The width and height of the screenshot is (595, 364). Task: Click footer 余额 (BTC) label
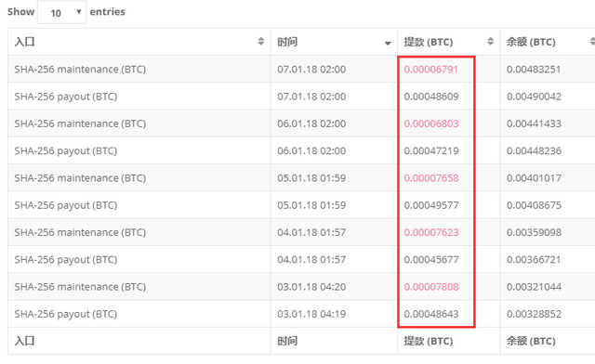[x=531, y=342]
